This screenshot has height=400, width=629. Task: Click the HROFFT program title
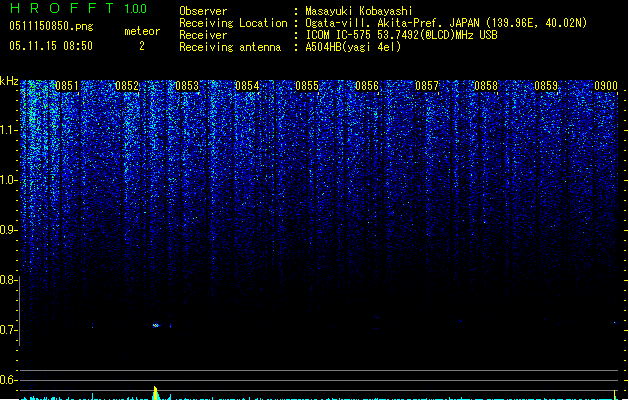[61, 8]
